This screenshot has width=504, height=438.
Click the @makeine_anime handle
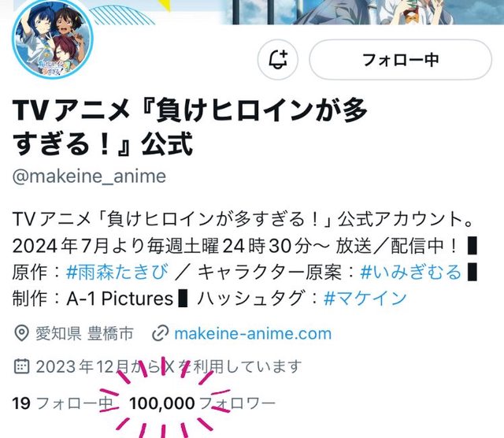[x=89, y=176]
